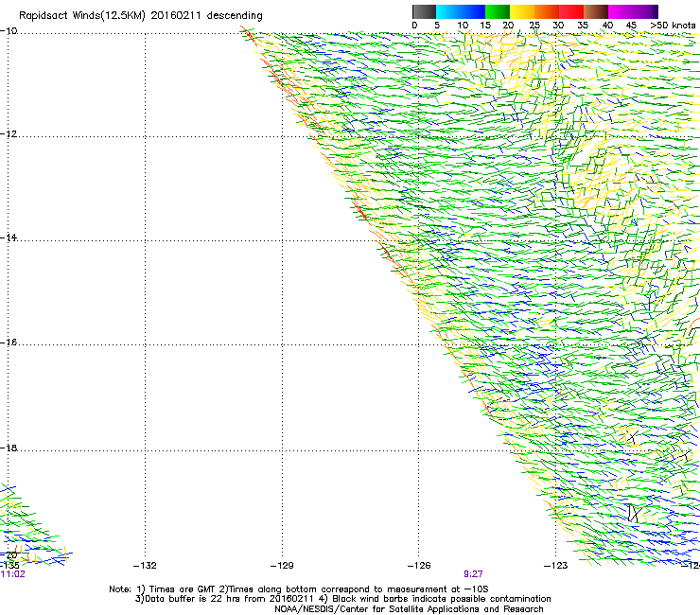Viewport: 700px width, 615px height.
Task: Select the yellow 20-25 knots legend segment
Action: (522, 11)
